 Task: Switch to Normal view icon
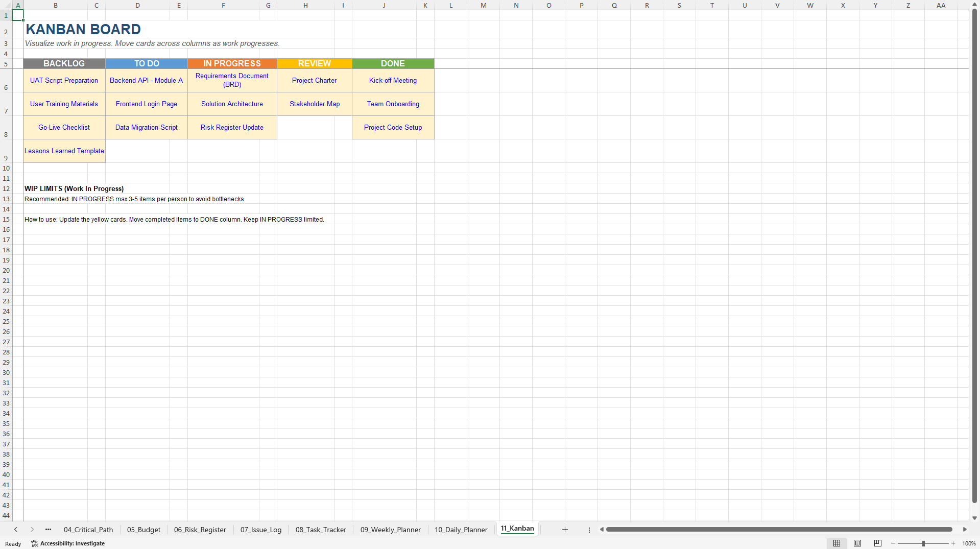pyautogui.click(x=836, y=543)
